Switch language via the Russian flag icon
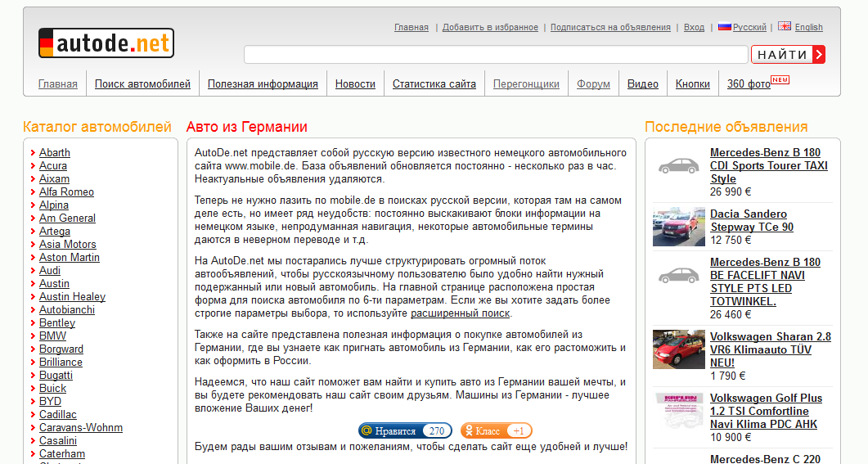Screen dimensions: 868x464 (x=724, y=26)
